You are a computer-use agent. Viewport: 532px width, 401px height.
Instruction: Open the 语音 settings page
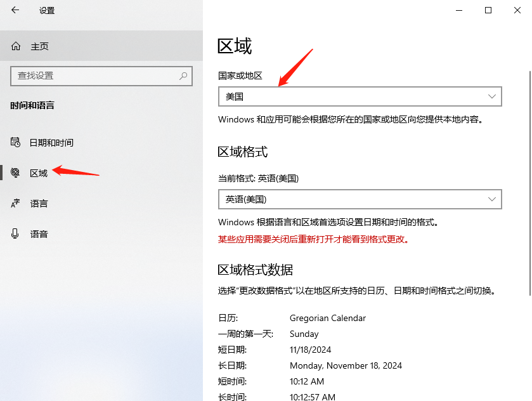pos(39,233)
